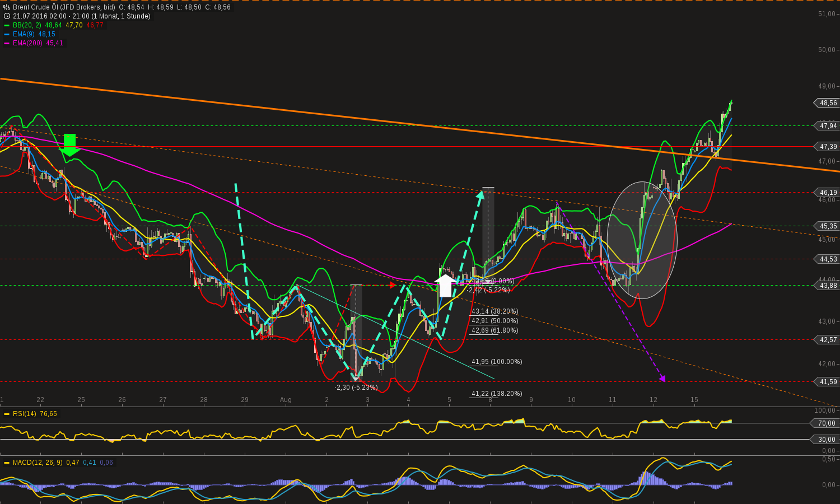Screen dimensions: 840x504
Task: Select the "RSI(14)" indicator label
Action: pyautogui.click(x=25, y=414)
